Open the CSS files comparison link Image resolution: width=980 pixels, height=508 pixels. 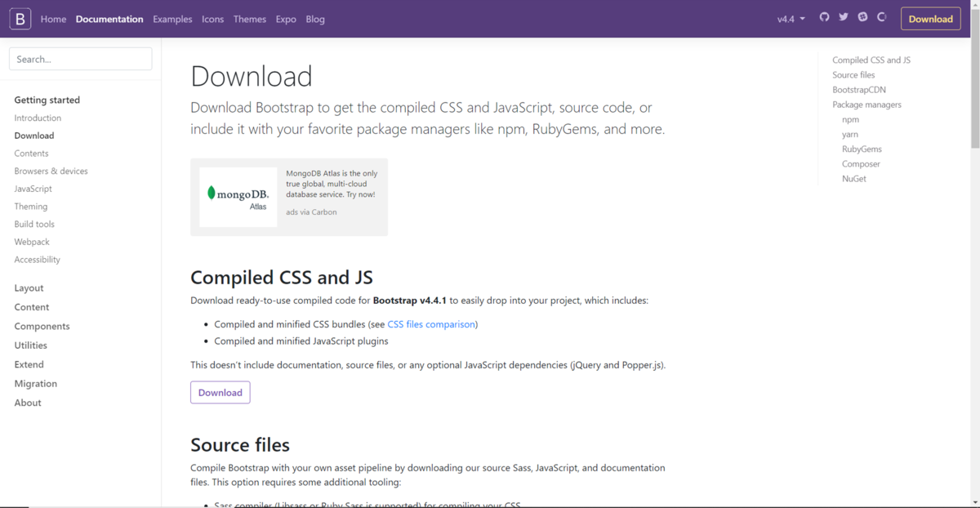(x=431, y=324)
